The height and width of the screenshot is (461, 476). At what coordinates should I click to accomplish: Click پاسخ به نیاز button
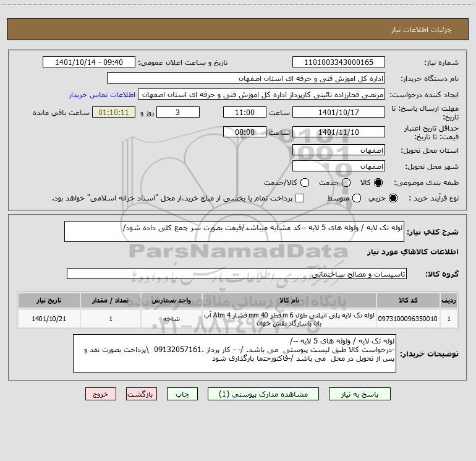coord(360,394)
